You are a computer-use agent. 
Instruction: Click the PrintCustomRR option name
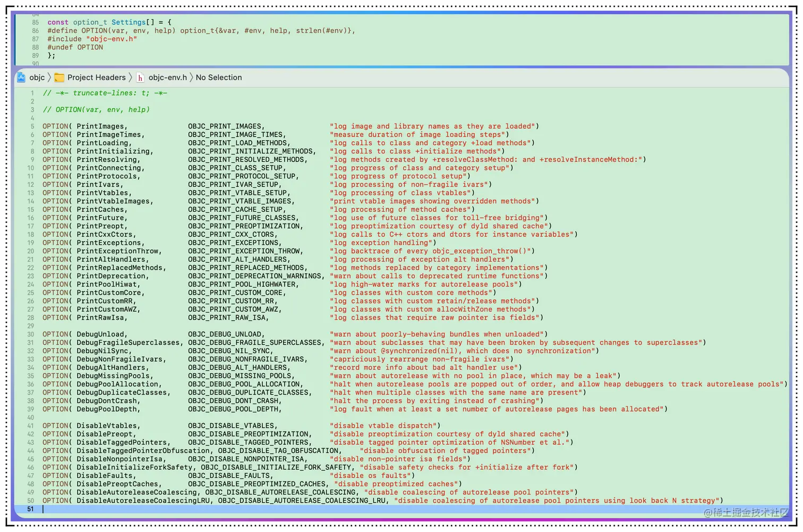pyautogui.click(x=105, y=301)
